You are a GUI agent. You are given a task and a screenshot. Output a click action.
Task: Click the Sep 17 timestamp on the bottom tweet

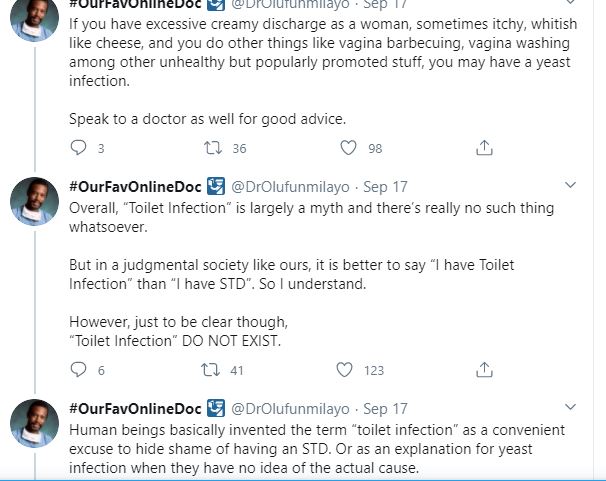pyautogui.click(x=385, y=409)
